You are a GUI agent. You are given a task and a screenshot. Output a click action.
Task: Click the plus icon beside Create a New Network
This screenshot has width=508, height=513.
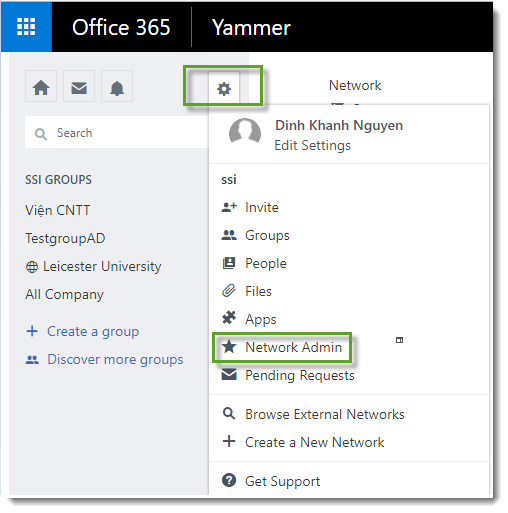[x=229, y=441]
